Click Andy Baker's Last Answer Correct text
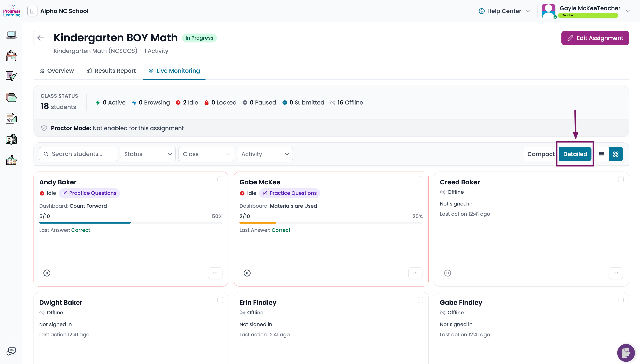This screenshot has width=640, height=364. coord(65,230)
